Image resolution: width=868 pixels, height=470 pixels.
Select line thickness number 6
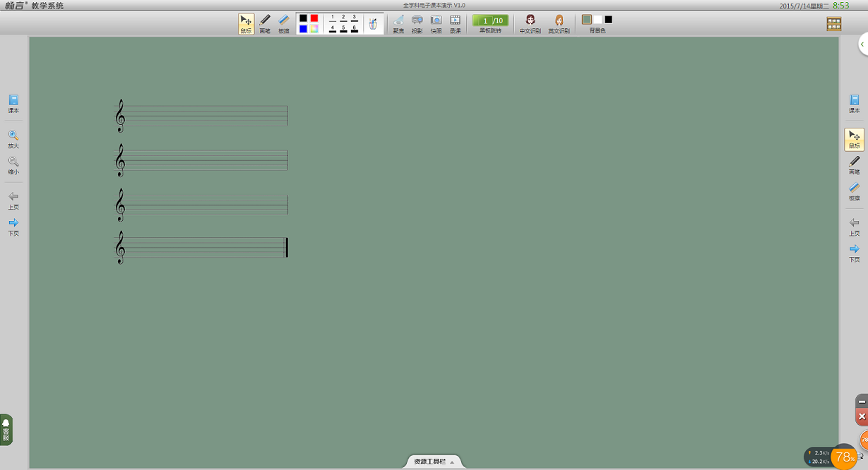pos(354,29)
